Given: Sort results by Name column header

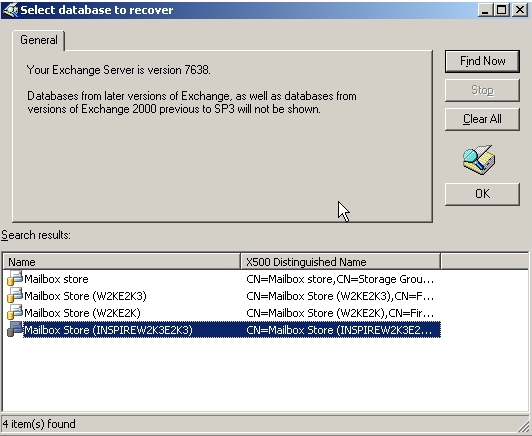Looking at the screenshot, I should (122, 262).
